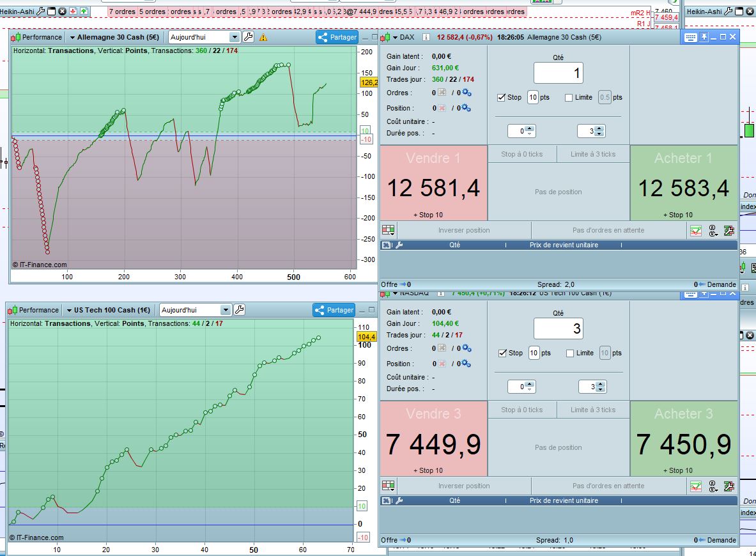Viewport: 756px width, 556px height.
Task: Select Prix de revient unitaire header in DAX table
Action: click(564, 245)
